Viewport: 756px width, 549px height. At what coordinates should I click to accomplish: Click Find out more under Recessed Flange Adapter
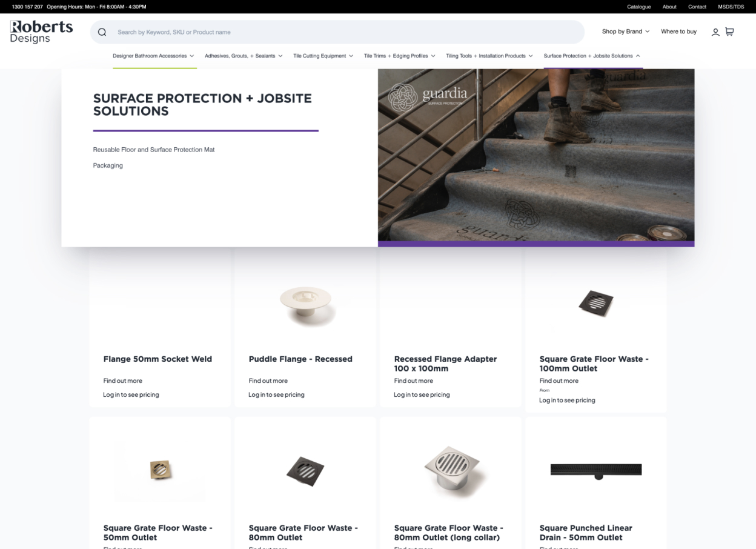[413, 381]
